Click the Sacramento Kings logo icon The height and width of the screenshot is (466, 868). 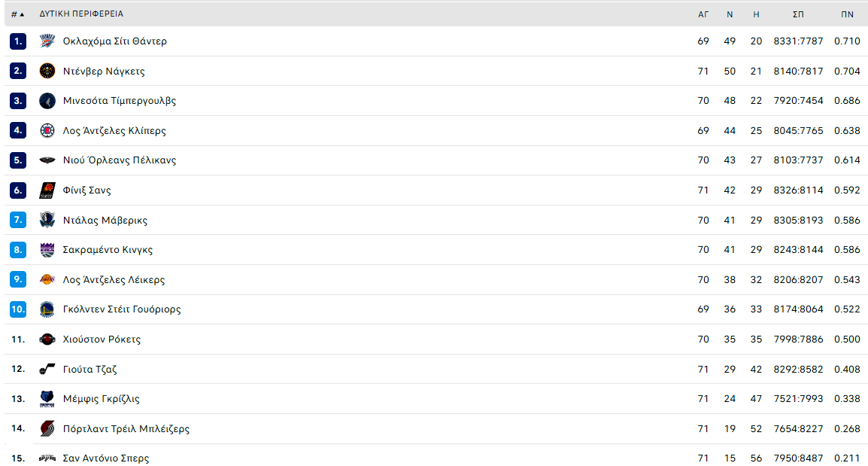pyautogui.click(x=47, y=250)
